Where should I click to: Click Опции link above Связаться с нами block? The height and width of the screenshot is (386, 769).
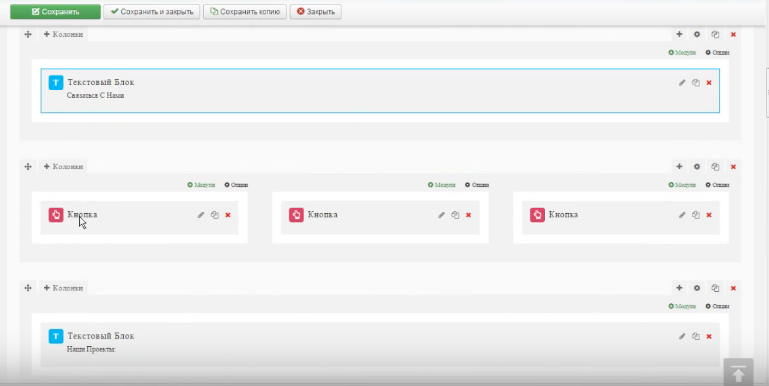click(x=718, y=52)
